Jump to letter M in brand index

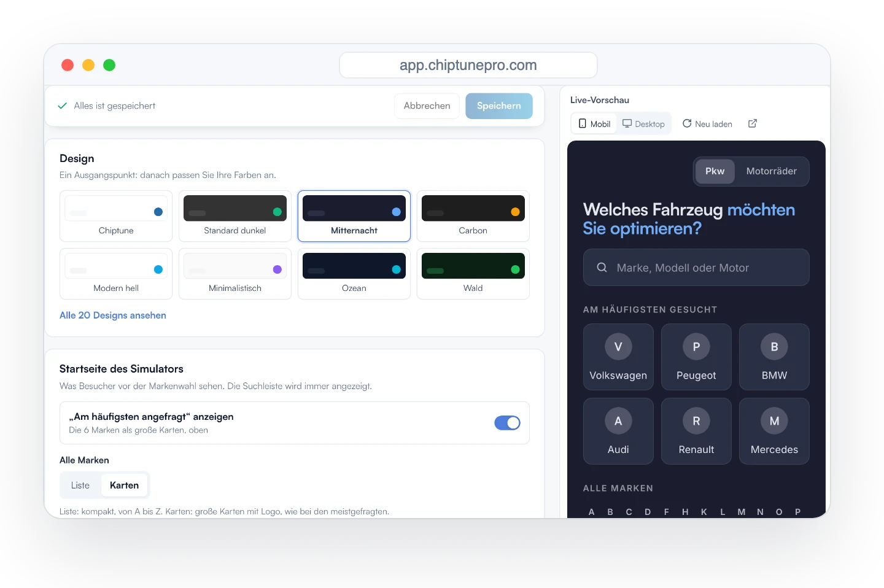742,512
